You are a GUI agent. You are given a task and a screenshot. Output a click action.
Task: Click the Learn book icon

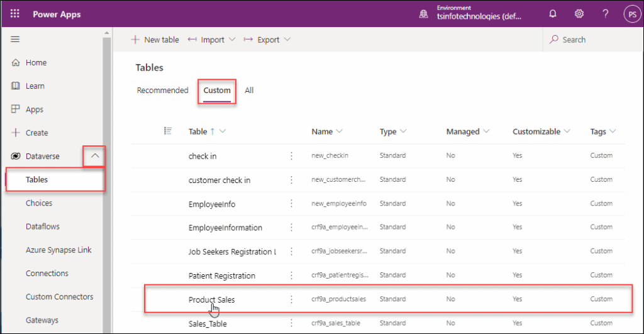[16, 86]
